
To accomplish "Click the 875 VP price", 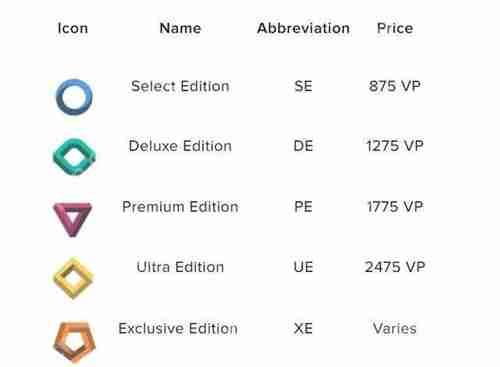I will tap(395, 86).
